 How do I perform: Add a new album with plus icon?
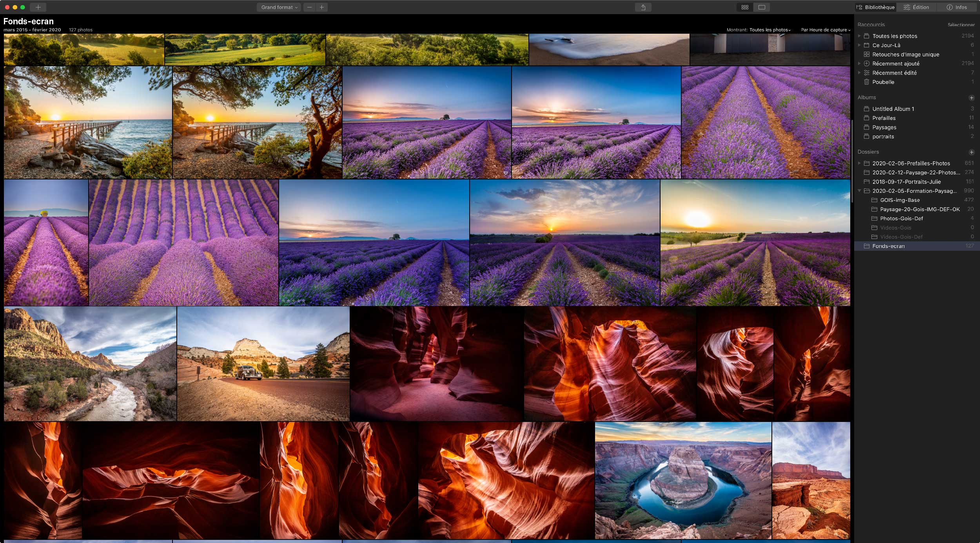971,98
